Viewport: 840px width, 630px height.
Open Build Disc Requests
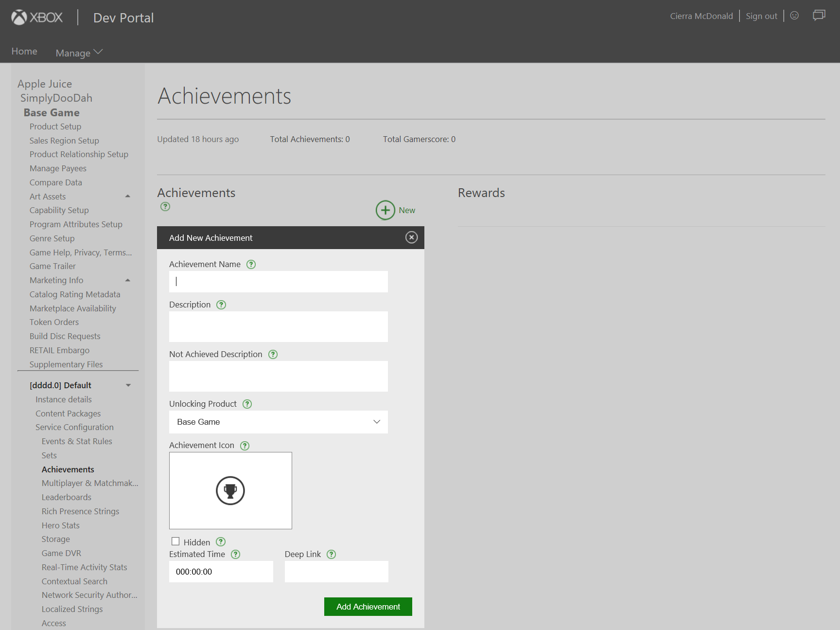pyautogui.click(x=65, y=336)
